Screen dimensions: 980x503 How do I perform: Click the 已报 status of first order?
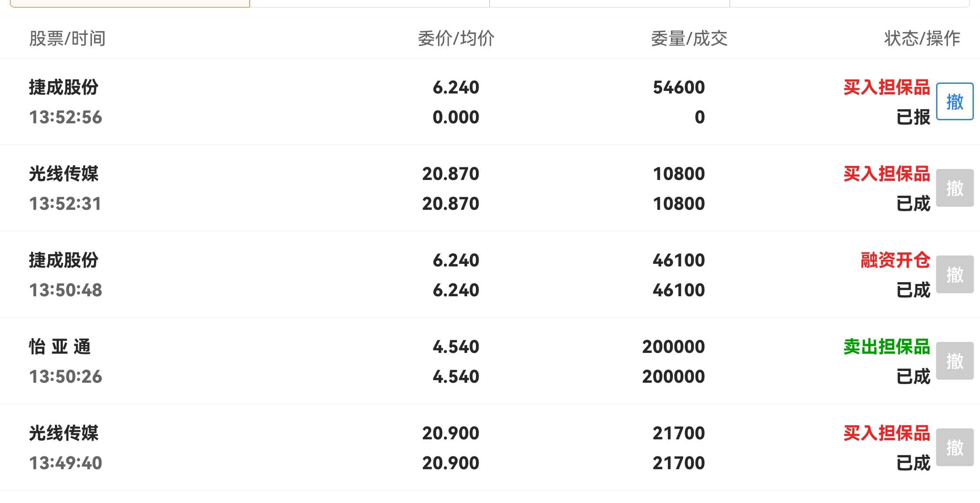coord(913,117)
